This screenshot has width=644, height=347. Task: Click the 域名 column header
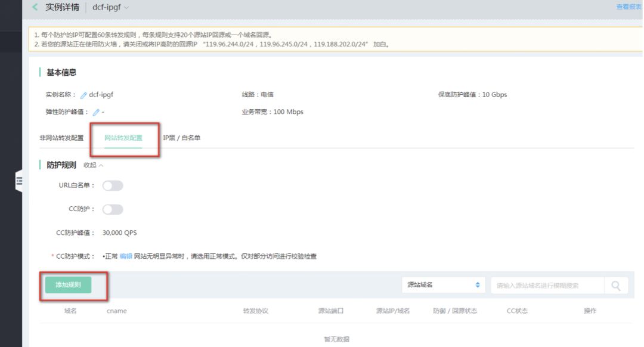(70, 311)
